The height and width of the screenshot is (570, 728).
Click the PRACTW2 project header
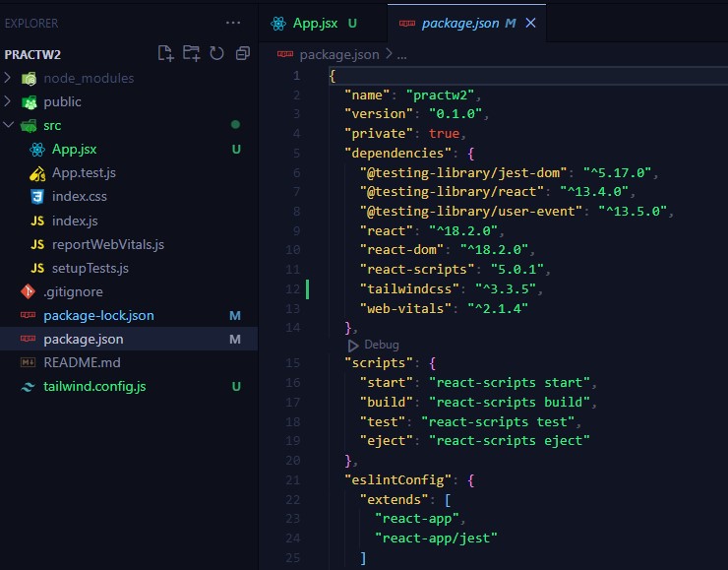(x=32, y=55)
